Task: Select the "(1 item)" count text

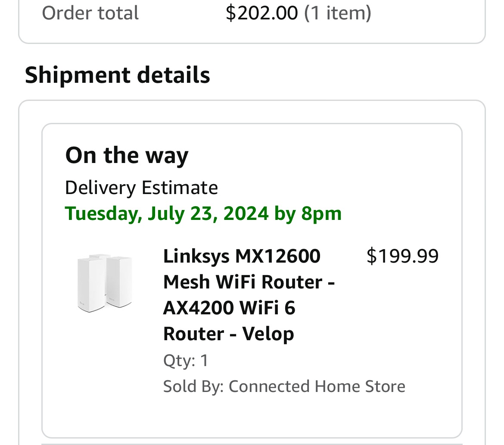Action: (338, 13)
